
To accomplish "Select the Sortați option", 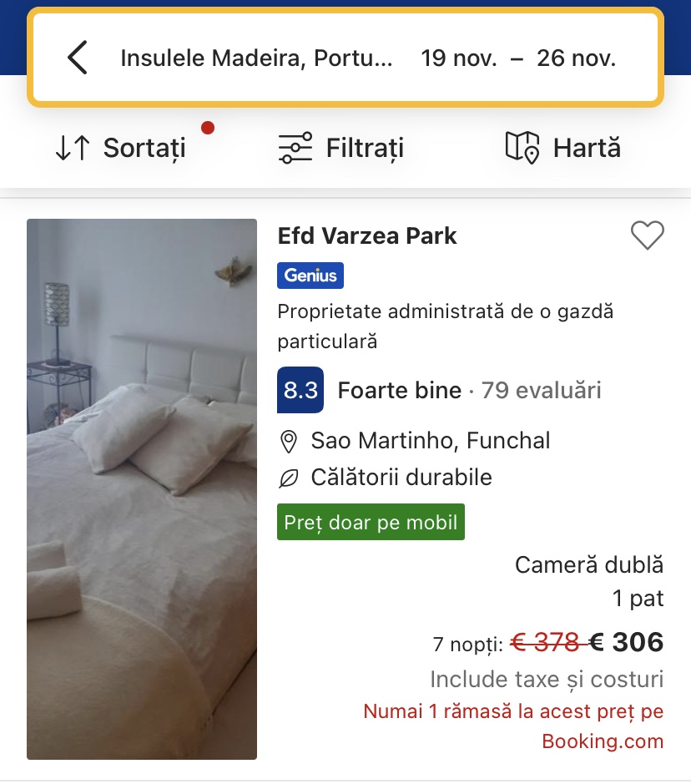I will pyautogui.click(x=144, y=148).
